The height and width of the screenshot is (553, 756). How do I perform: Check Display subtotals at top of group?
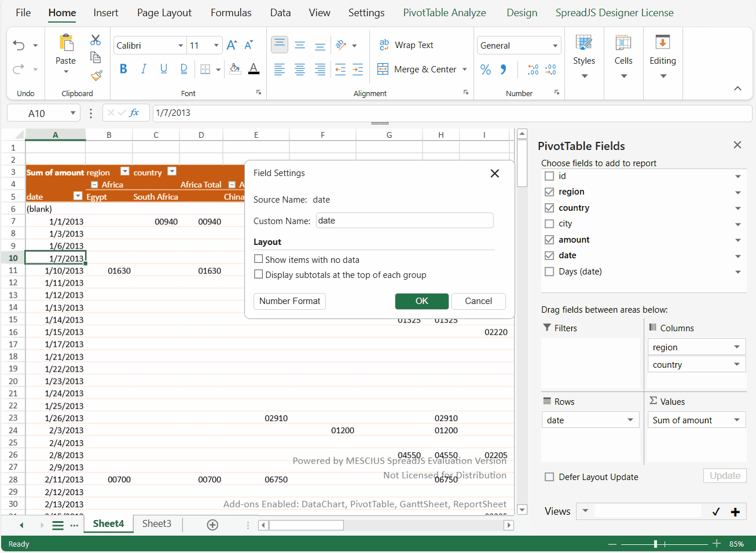[x=259, y=274]
